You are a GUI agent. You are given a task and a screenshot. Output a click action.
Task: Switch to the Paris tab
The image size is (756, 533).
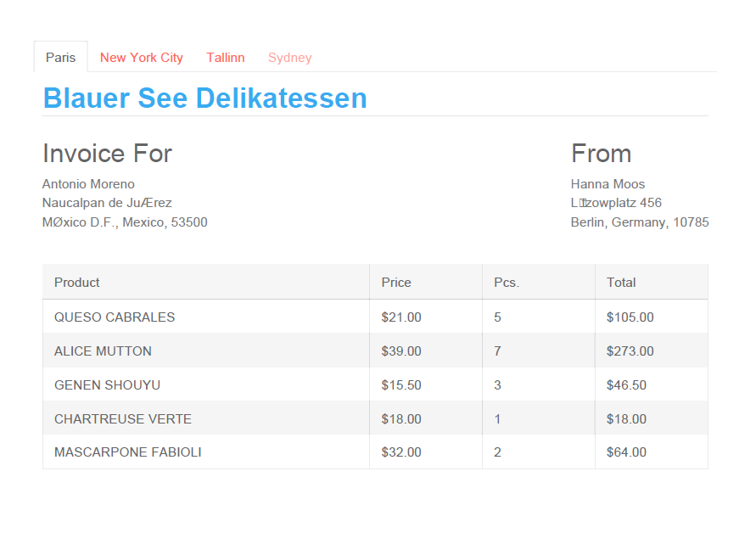click(x=60, y=58)
